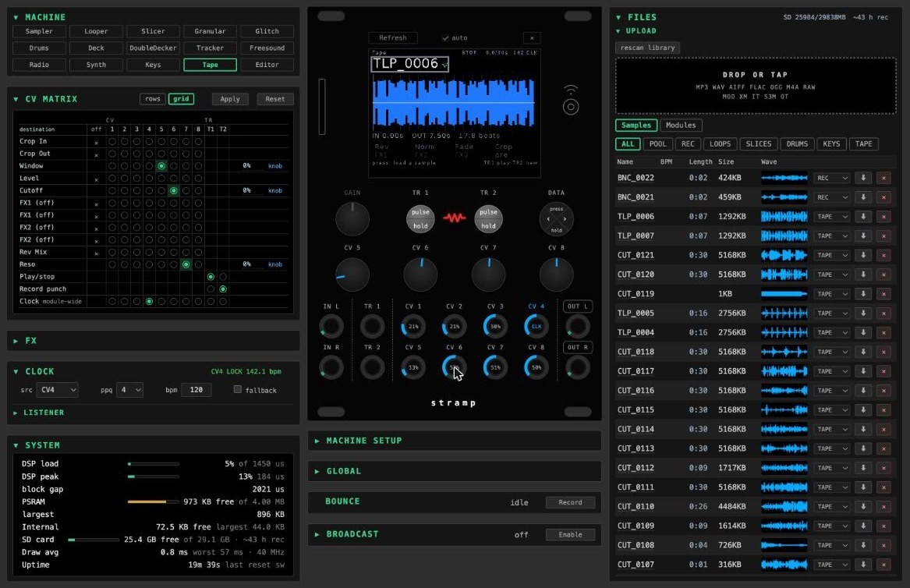The width and height of the screenshot is (910, 588).
Task: Click the Apply button in CV Matrix
Action: click(230, 99)
